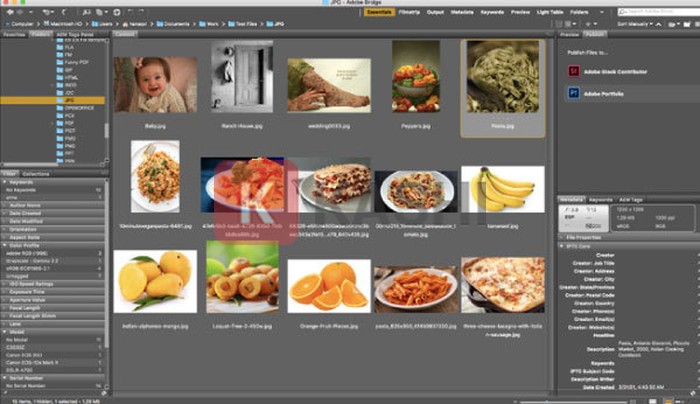
Task: Click Adobe Stock Contributor publish option
Action: (x=632, y=71)
